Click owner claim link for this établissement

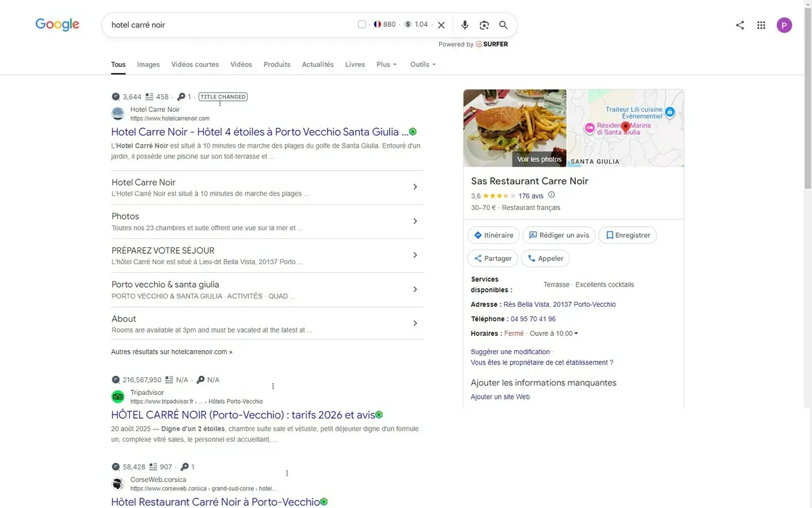[542, 362]
